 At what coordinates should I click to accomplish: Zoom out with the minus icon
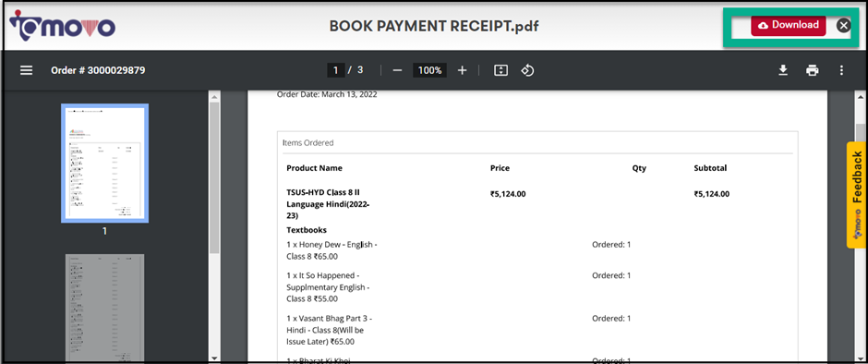tap(397, 70)
